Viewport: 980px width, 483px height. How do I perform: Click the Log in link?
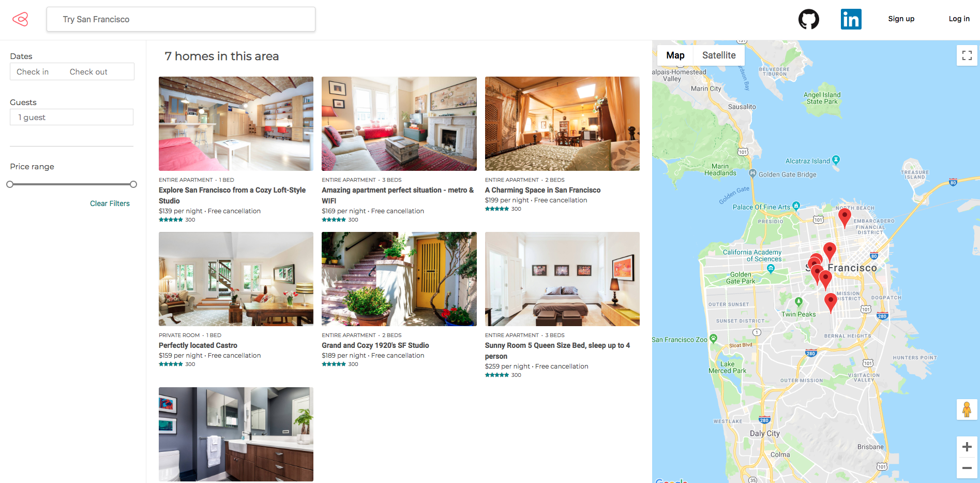pyautogui.click(x=959, y=19)
